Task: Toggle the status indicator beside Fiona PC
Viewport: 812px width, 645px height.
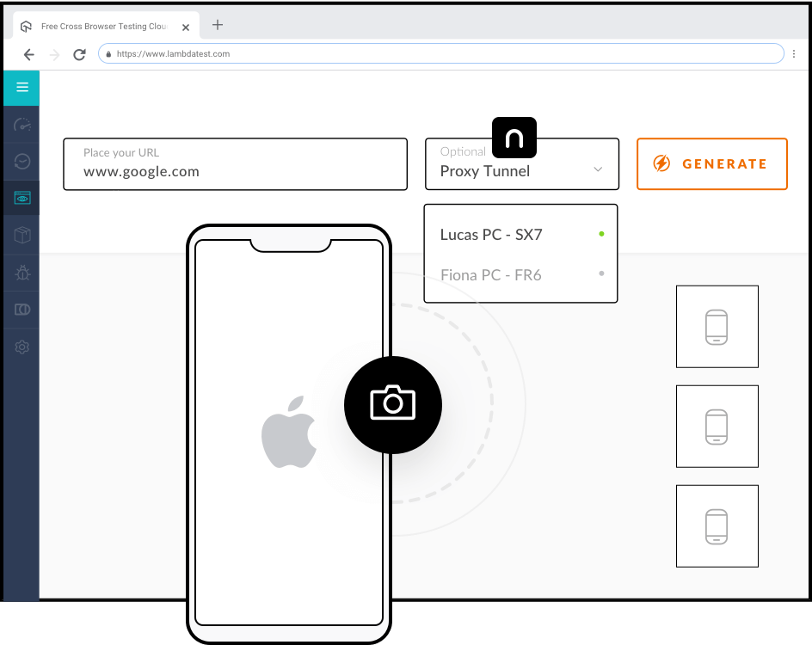Action: pyautogui.click(x=601, y=273)
